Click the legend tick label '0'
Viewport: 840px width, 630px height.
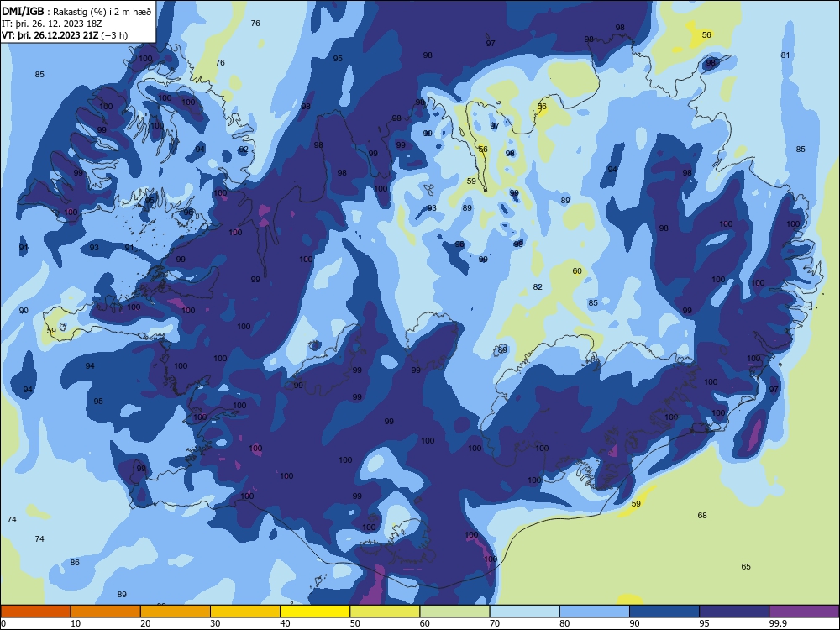click(3, 623)
